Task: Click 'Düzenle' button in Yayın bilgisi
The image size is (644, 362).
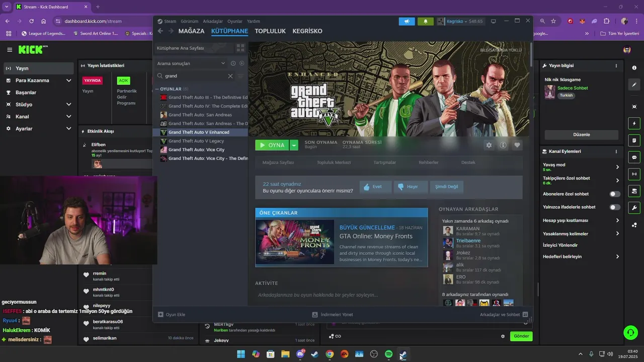Action: [582, 135]
